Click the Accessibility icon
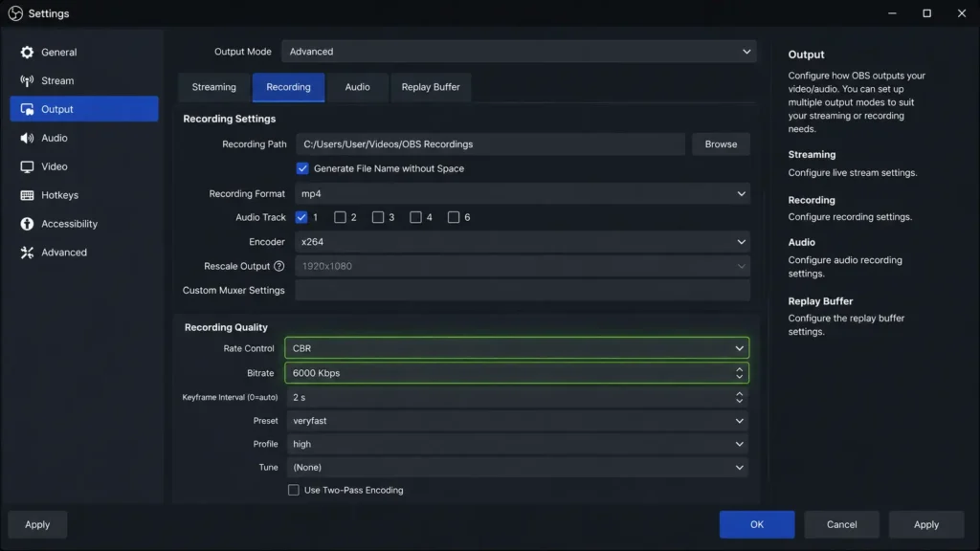 [27, 224]
